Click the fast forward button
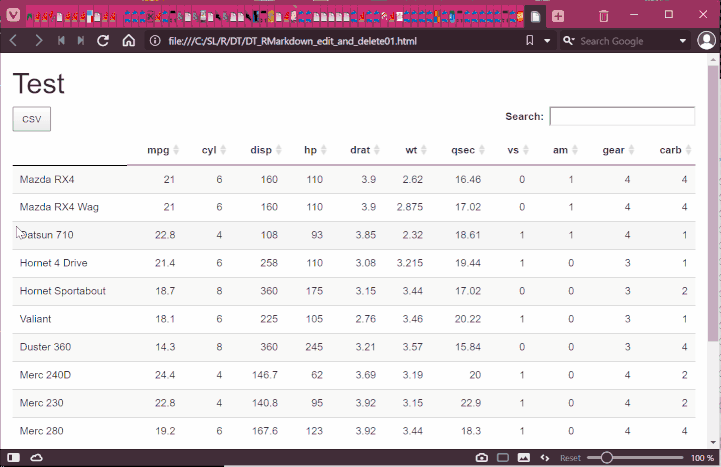 [x=80, y=41]
